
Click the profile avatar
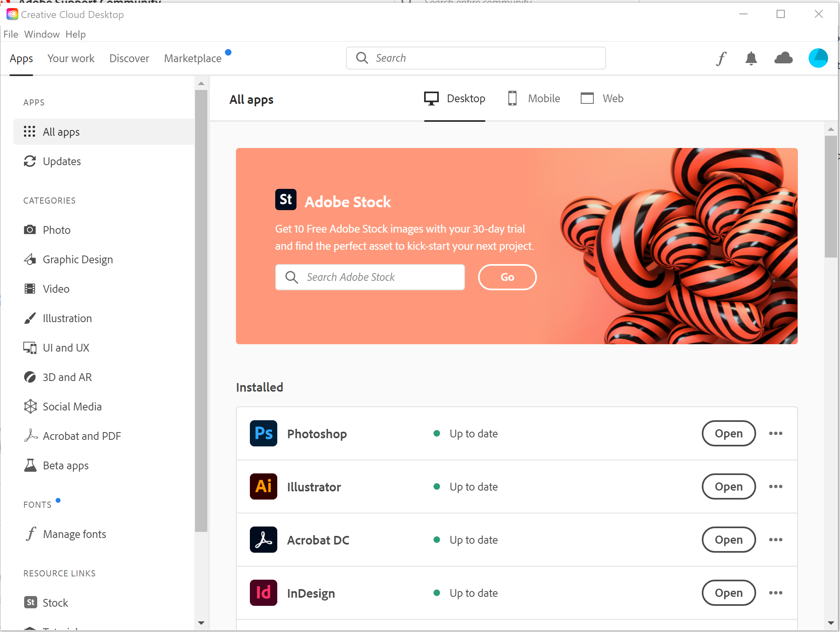point(818,58)
